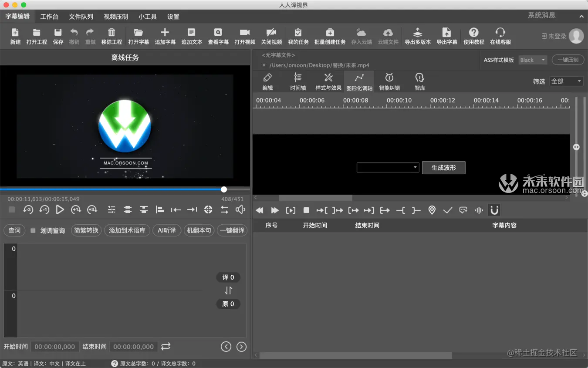
Task: Select the 智能纠错 tab
Action: tap(389, 81)
